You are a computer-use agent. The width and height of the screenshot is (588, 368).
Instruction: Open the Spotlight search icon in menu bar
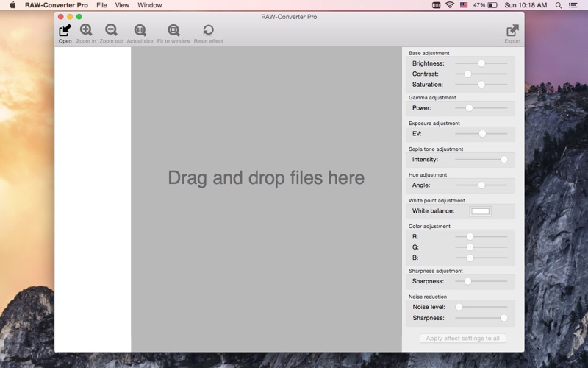coord(559,5)
